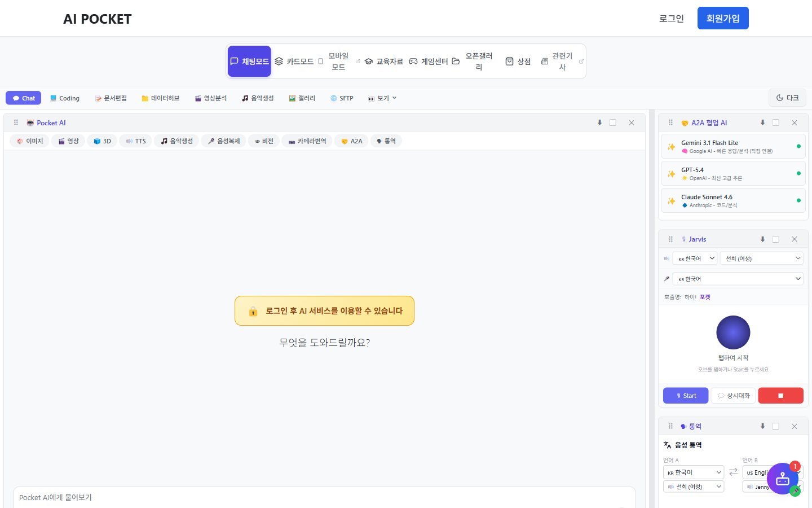Toggle the square box in A2A 협업 AI header
Viewport: 812px width, 508px height.
point(776,122)
